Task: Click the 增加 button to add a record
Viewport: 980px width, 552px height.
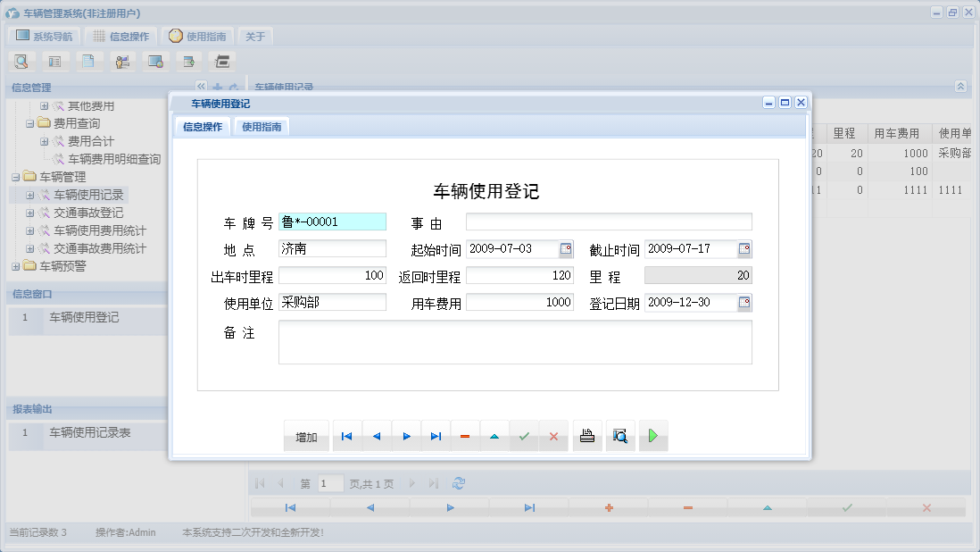Action: 306,436
